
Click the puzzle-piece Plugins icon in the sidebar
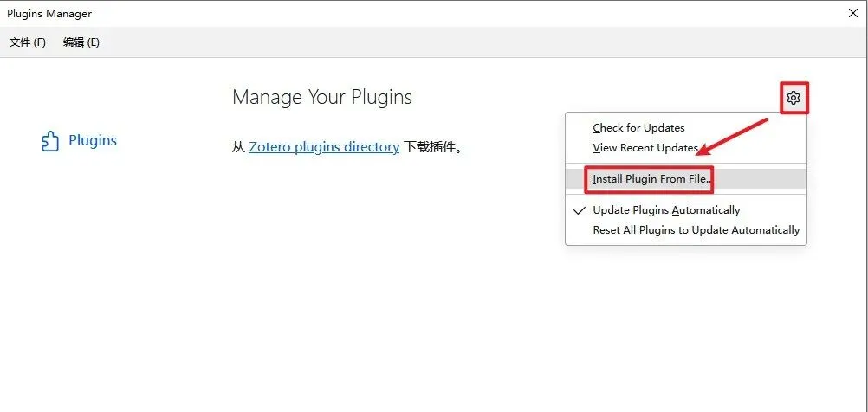50,141
